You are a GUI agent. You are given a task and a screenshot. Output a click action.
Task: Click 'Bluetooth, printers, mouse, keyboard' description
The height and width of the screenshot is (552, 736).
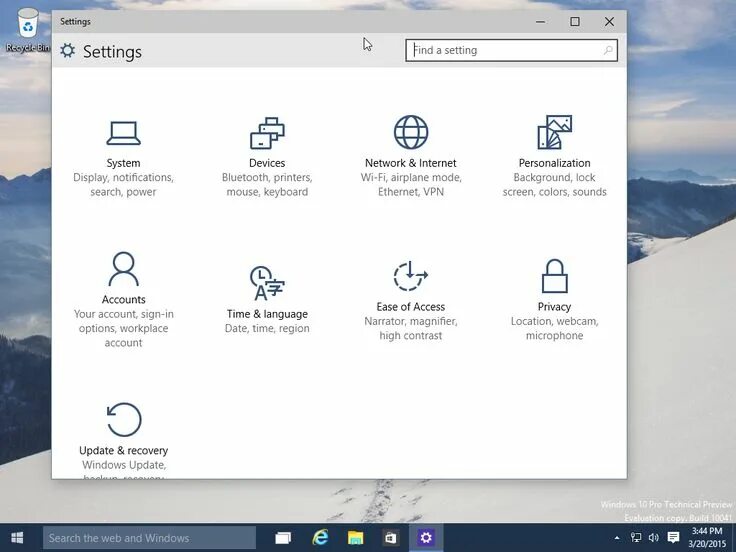point(267,184)
